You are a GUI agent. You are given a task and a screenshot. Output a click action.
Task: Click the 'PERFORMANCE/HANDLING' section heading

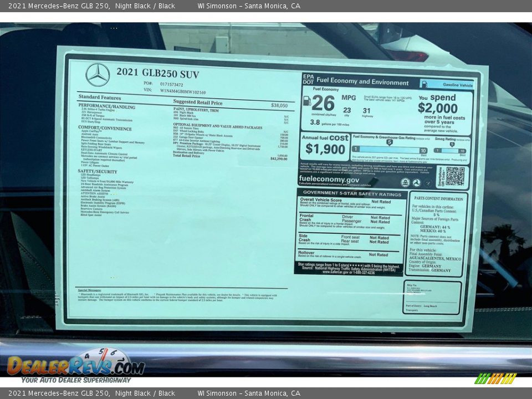pyautogui.click(x=107, y=106)
